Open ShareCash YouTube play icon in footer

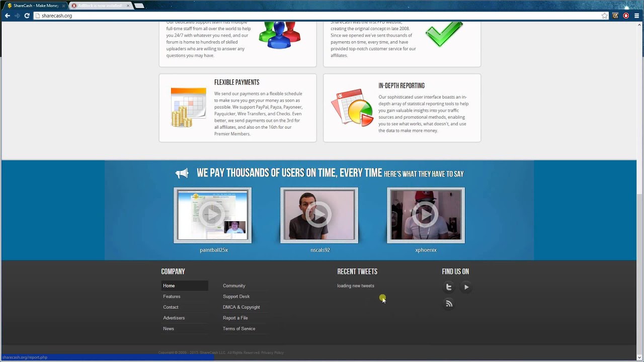466,287
